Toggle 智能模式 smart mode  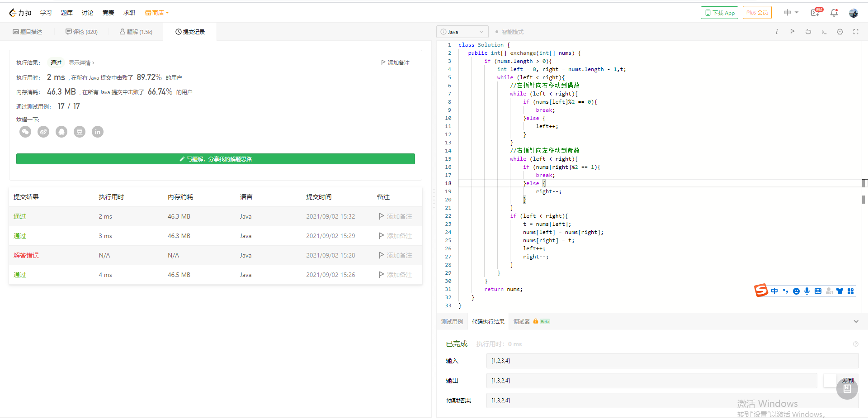509,32
